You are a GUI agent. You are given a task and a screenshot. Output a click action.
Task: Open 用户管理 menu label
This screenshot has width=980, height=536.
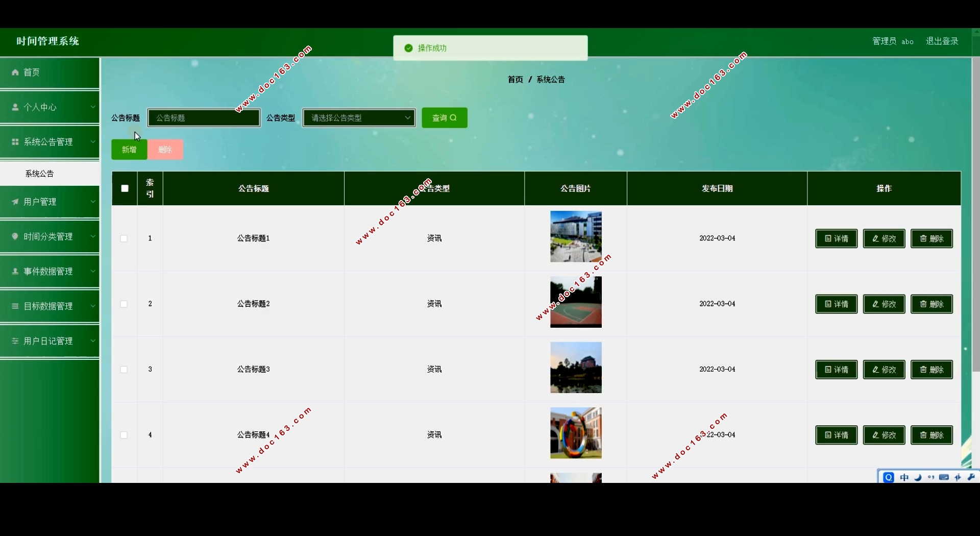click(x=40, y=202)
